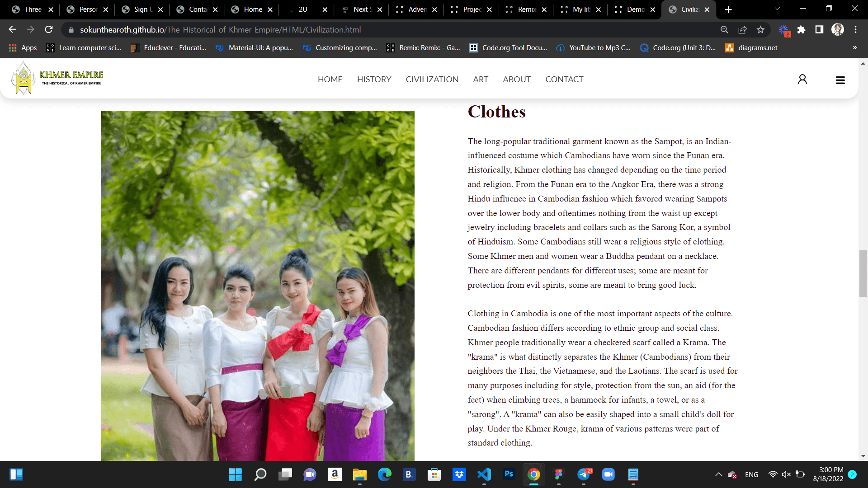This screenshot has height=488, width=868.
Task: Open Microsoft Edge from taskbar
Action: coord(385,474)
